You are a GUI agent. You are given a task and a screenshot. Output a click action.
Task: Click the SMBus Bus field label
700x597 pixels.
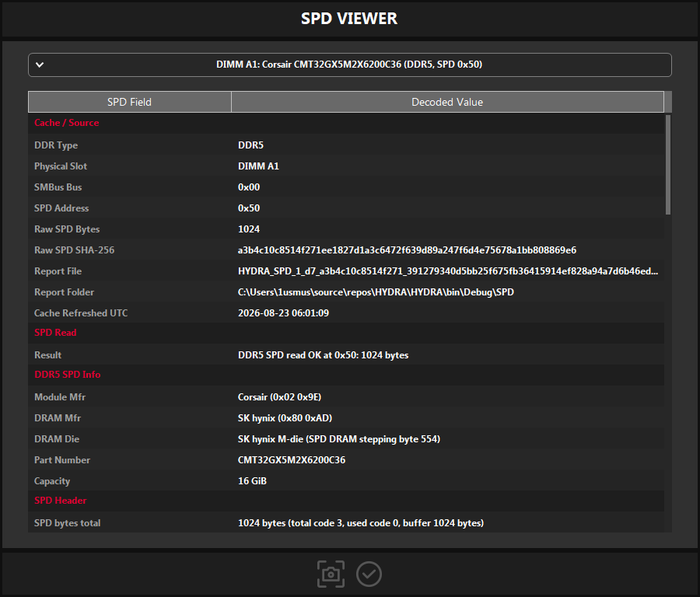point(58,187)
